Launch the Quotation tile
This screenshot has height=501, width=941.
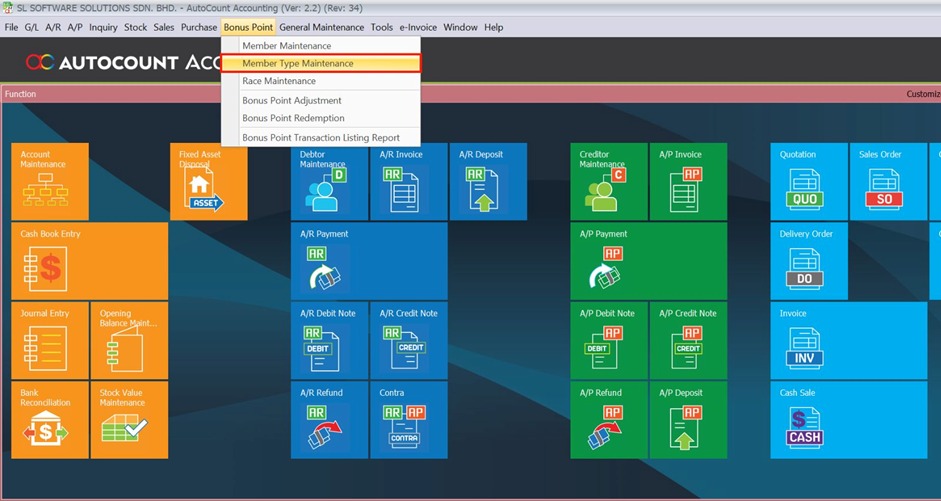point(808,182)
